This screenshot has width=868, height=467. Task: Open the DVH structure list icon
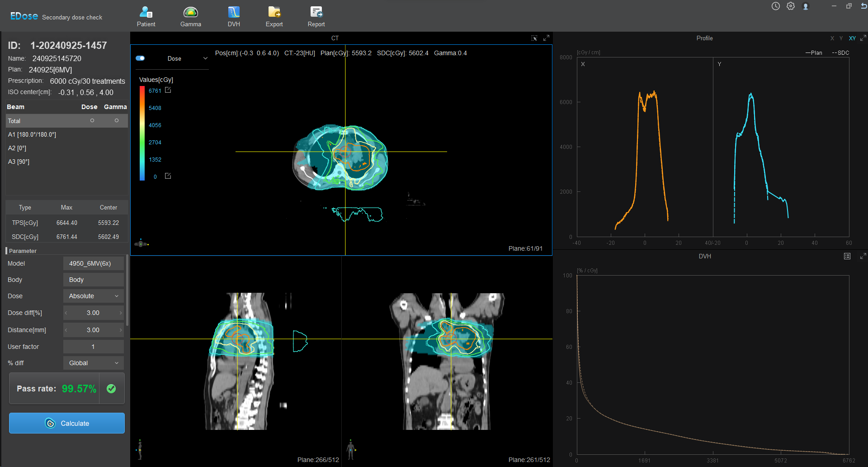[x=847, y=256]
